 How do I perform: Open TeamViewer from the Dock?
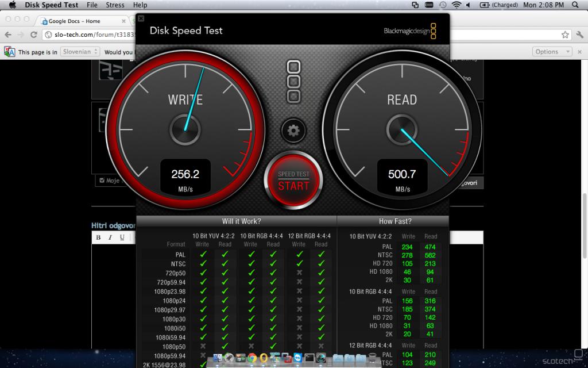298,358
